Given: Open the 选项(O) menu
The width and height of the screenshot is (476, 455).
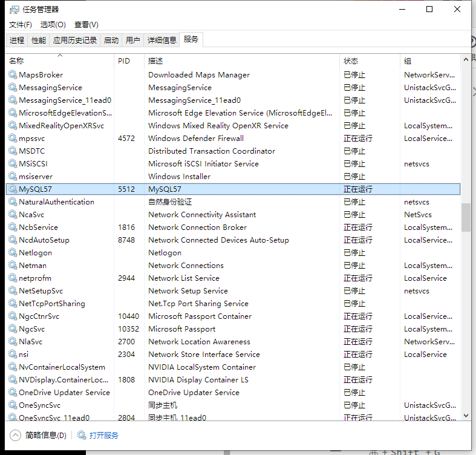Looking at the screenshot, I should tap(53, 25).
